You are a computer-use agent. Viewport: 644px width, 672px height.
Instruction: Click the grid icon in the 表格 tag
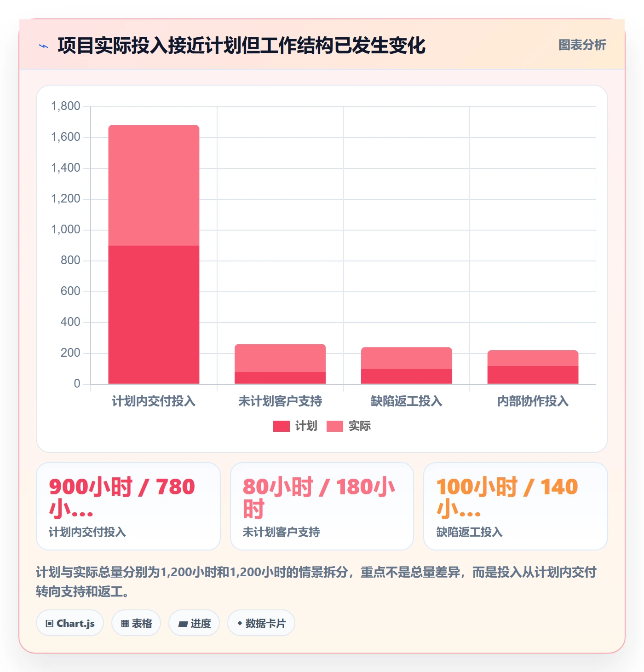125,624
